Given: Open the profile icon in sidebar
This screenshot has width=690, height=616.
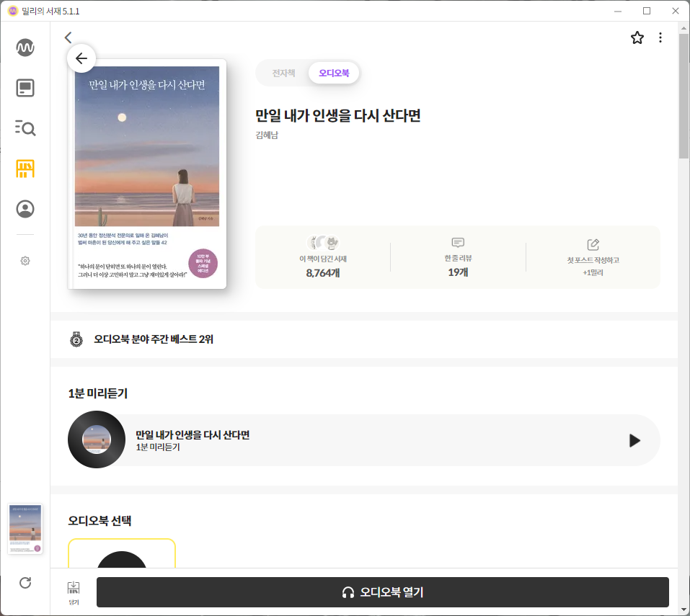Looking at the screenshot, I should tap(25, 209).
